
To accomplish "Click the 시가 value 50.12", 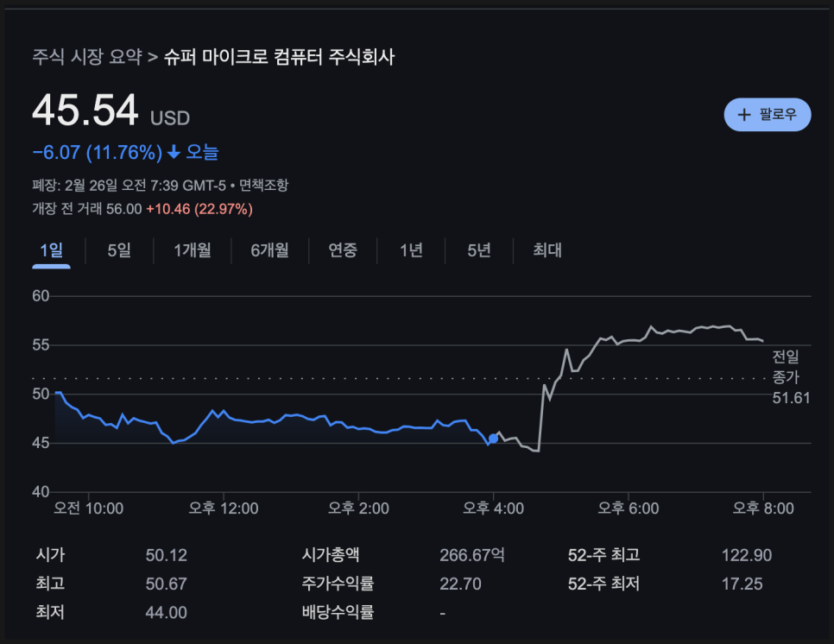I will (x=167, y=555).
